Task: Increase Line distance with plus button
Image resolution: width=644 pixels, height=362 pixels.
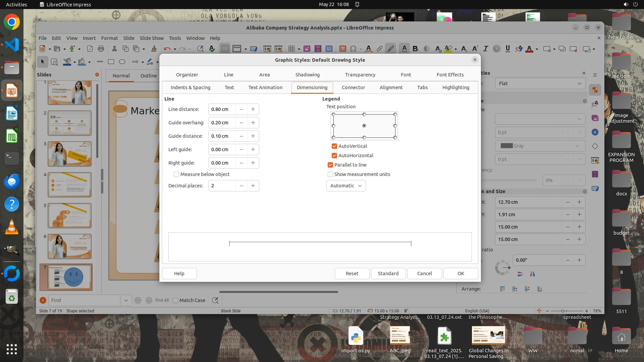Action: (253, 109)
